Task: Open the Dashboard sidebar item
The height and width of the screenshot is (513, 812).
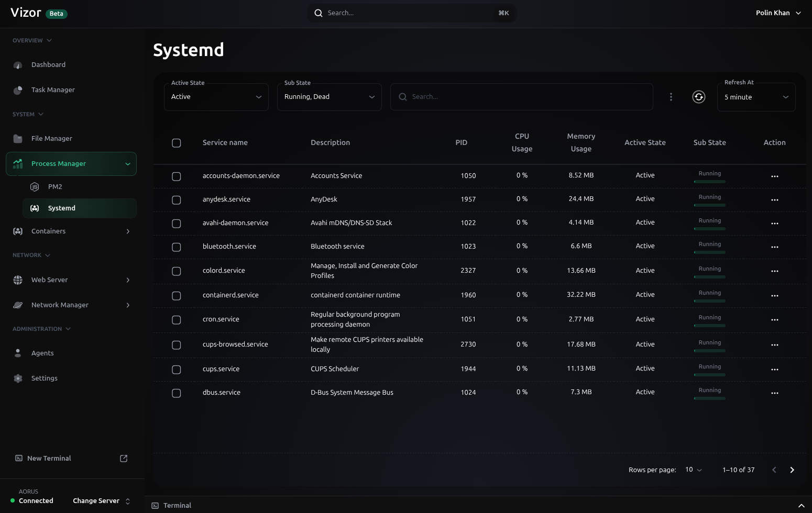Action: (x=71, y=65)
